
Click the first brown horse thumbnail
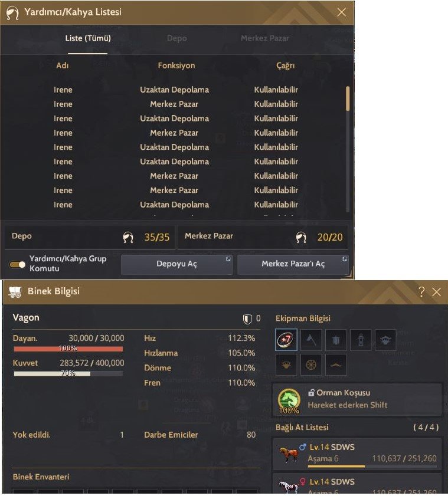click(289, 454)
